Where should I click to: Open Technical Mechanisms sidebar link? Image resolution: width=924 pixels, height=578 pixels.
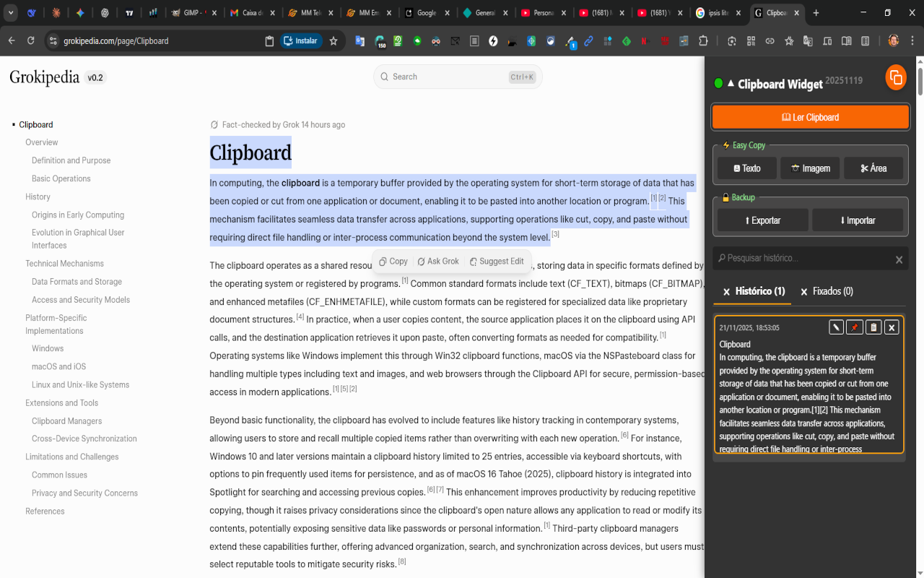(x=64, y=264)
